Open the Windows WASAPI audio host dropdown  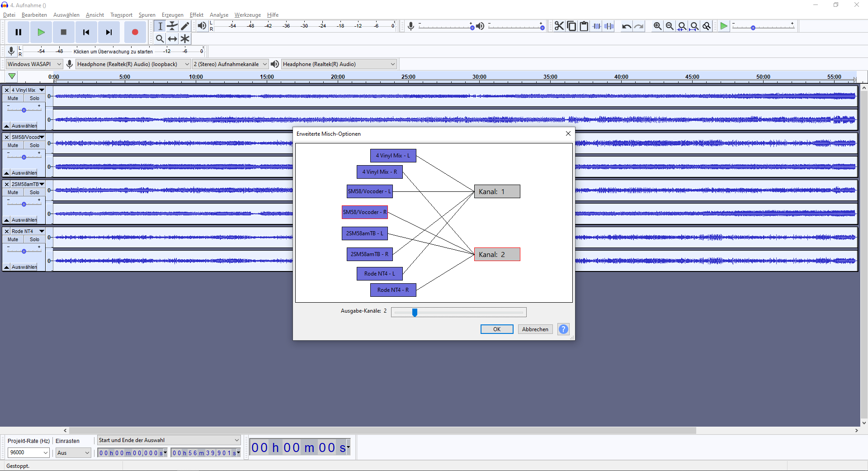point(34,64)
